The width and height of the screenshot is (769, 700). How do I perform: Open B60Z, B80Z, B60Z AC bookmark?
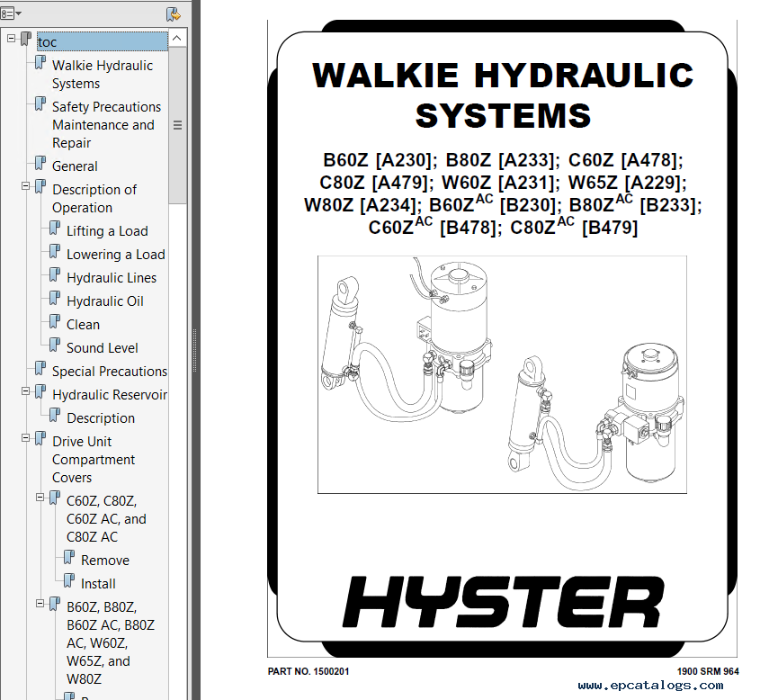click(111, 643)
